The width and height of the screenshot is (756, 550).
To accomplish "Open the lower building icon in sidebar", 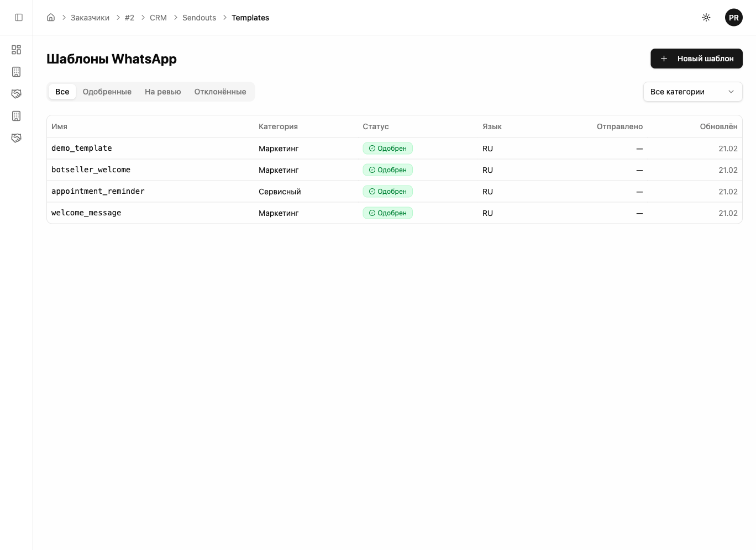I will [x=17, y=116].
